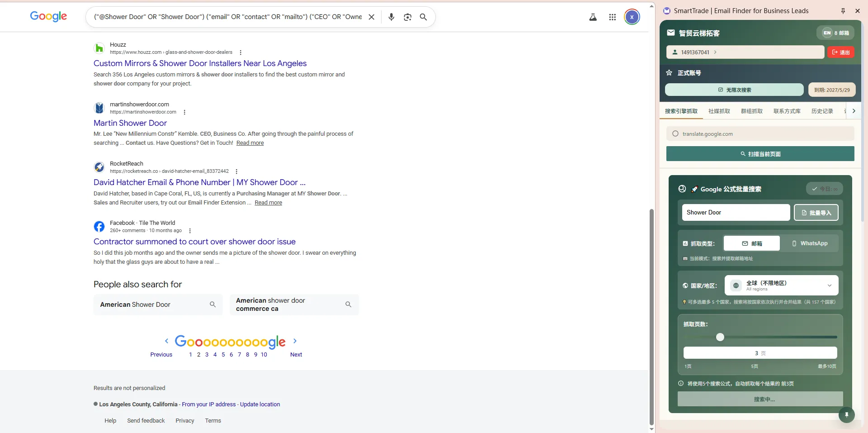This screenshot has height=433, width=868.
Task: Click Send feedback footer link
Action: tap(146, 421)
